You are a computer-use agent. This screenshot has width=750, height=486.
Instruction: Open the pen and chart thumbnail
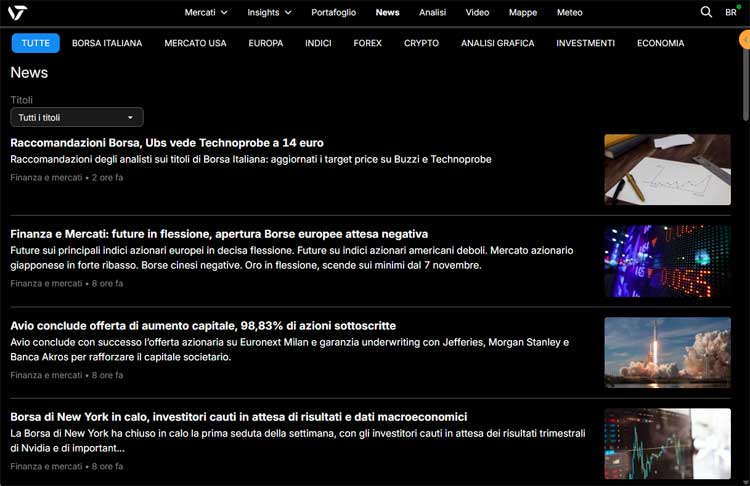tap(667, 169)
